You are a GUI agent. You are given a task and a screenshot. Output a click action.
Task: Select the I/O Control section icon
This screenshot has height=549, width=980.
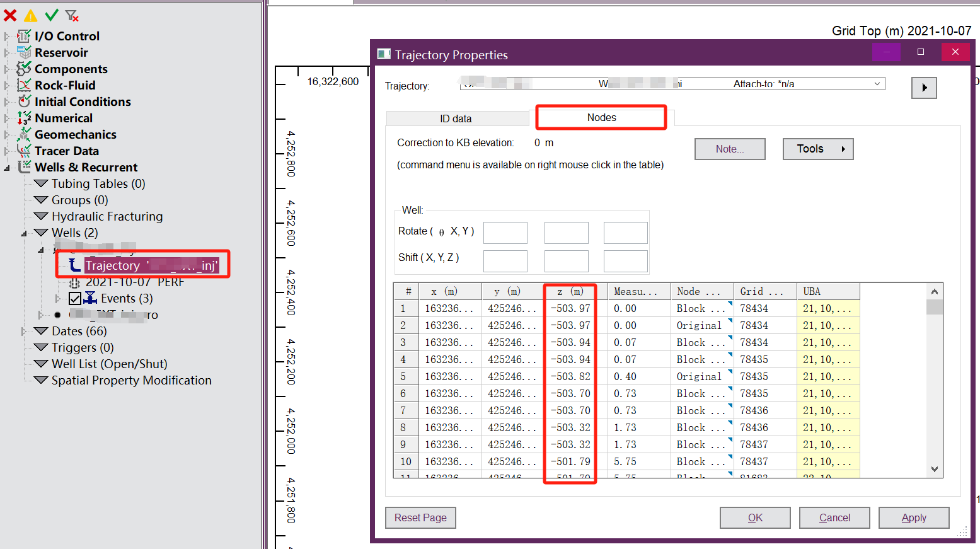[x=24, y=36]
